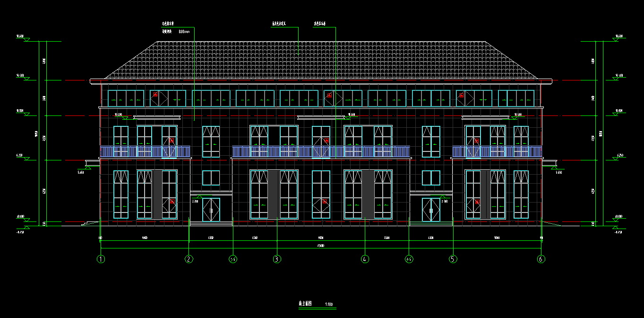This screenshot has width=644, height=318.
Task: Select axis bubble number 1
Action: point(100,259)
